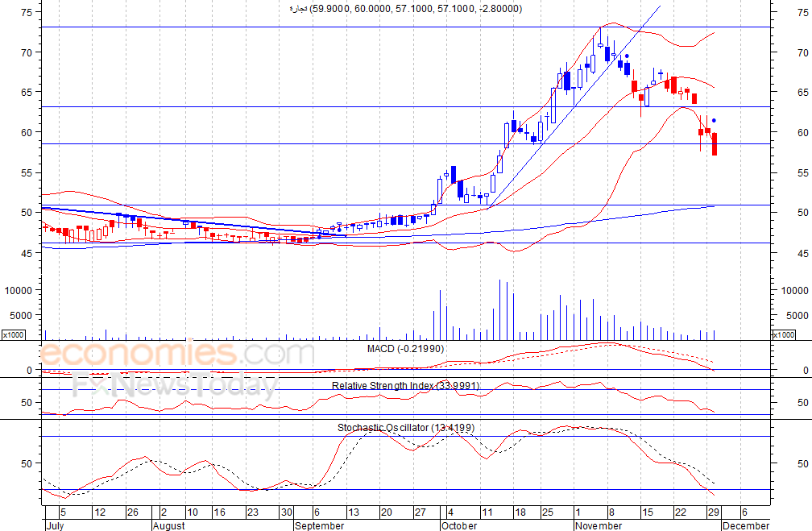Click the November month label
Viewport: 812px width, 531px height.
(x=599, y=525)
